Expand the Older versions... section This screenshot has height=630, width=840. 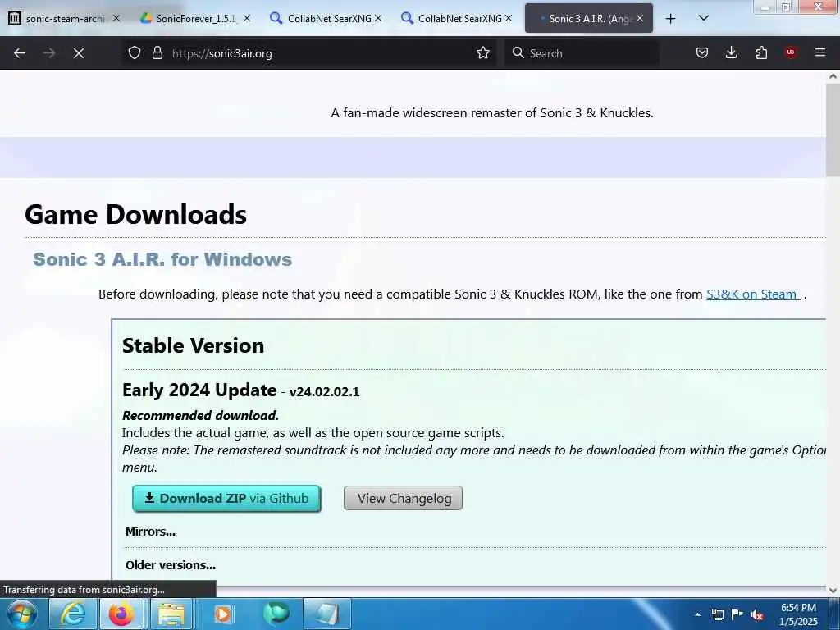[171, 564]
